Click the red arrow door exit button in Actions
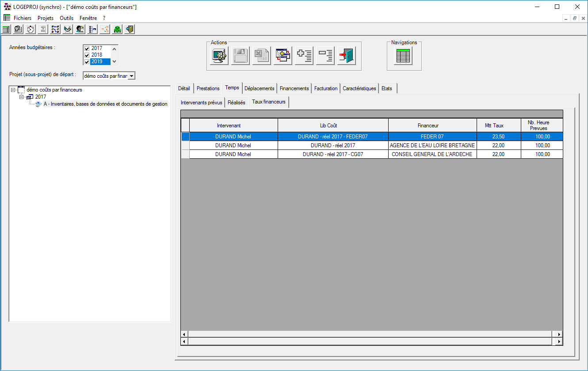 pyautogui.click(x=347, y=56)
